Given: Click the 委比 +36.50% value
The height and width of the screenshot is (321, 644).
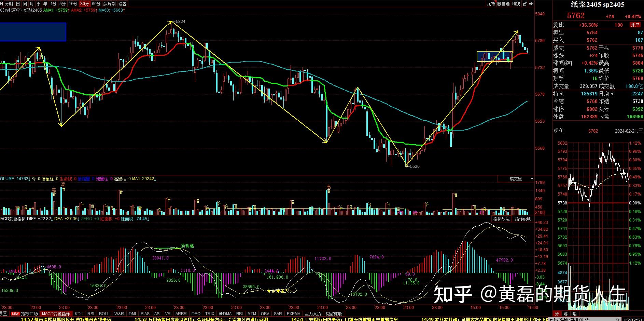Looking at the screenshot, I should tap(588, 25).
